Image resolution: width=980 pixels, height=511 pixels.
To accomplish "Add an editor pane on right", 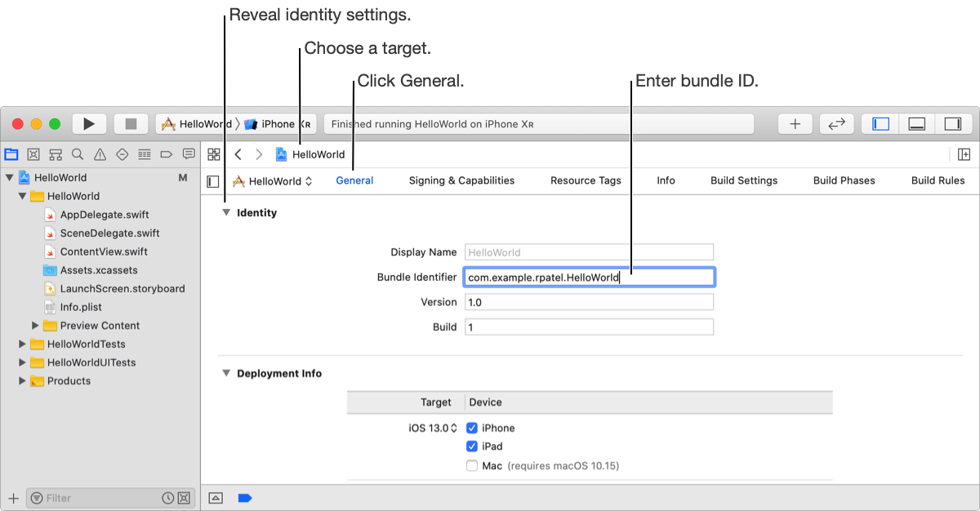I will tap(964, 154).
